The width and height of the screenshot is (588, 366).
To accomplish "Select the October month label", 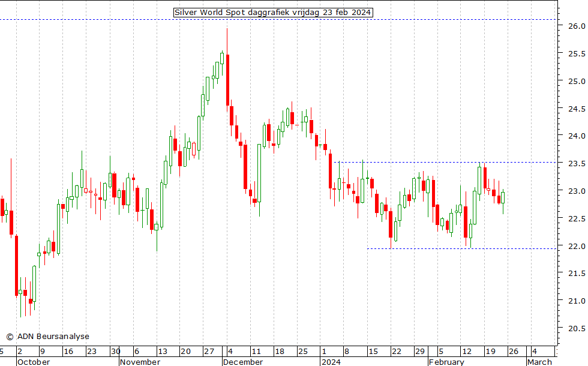I will [x=34, y=362].
